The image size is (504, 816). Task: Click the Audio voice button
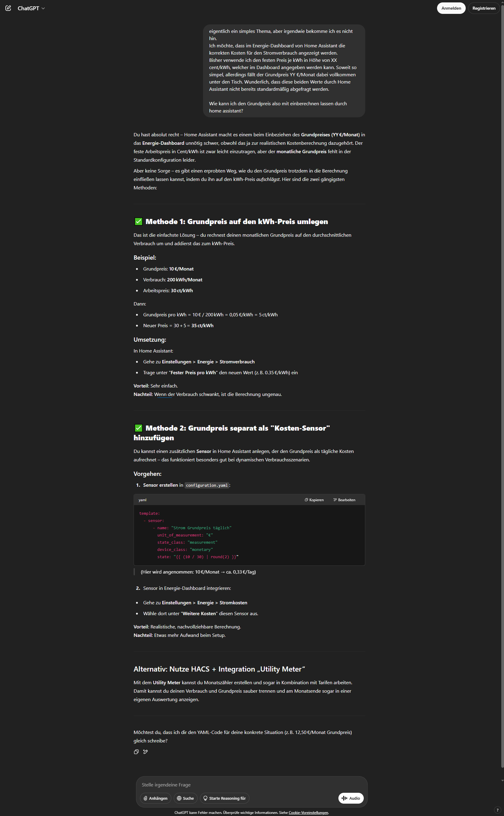coord(351,798)
